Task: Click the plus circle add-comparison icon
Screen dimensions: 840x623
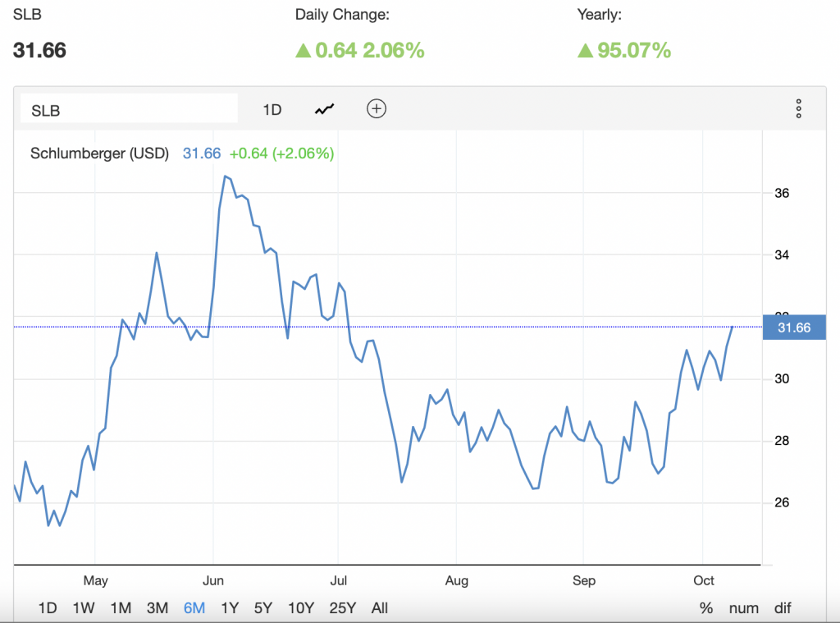Action: pyautogui.click(x=376, y=109)
